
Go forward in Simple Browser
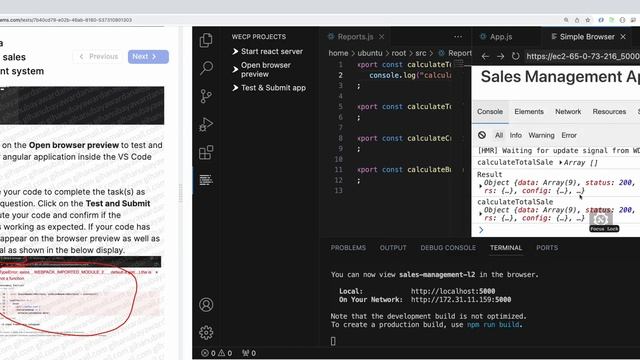click(500, 56)
